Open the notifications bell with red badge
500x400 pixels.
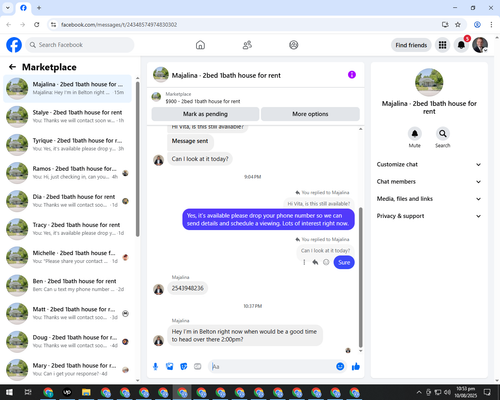click(461, 45)
